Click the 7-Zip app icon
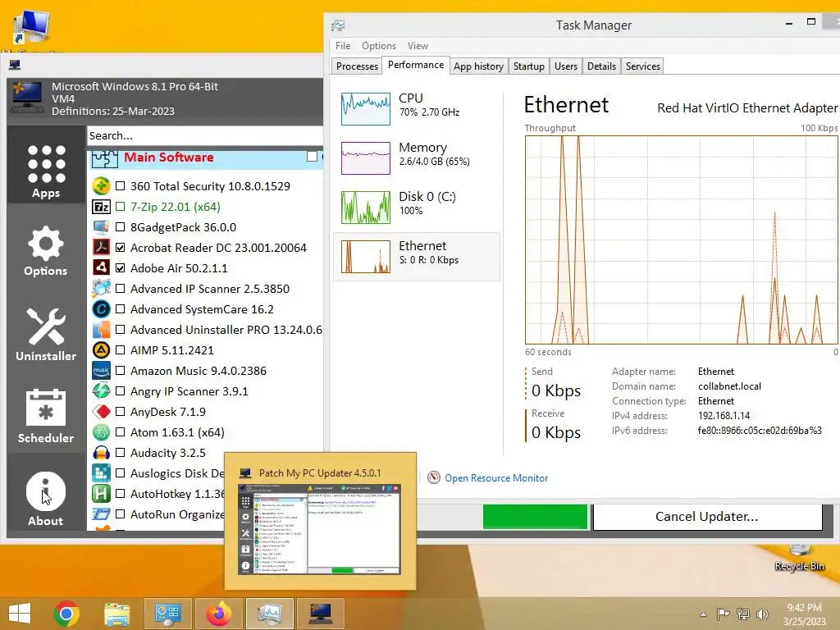Image resolution: width=840 pixels, height=630 pixels. point(101,207)
